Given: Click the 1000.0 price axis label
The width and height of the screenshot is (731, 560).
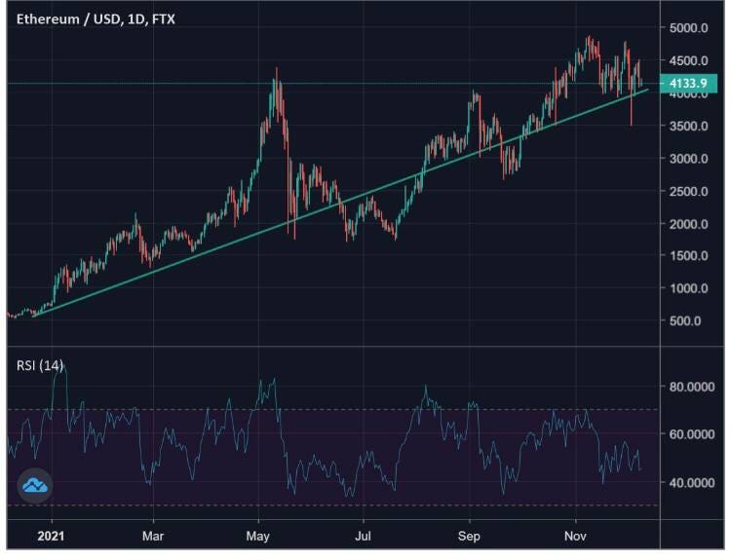Looking at the screenshot, I should coord(688,288).
